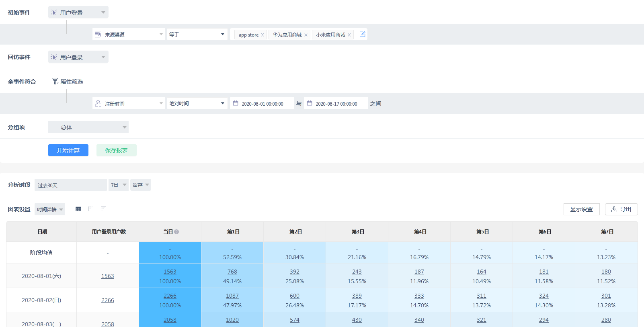Open day-6 value 324 link

(544, 296)
